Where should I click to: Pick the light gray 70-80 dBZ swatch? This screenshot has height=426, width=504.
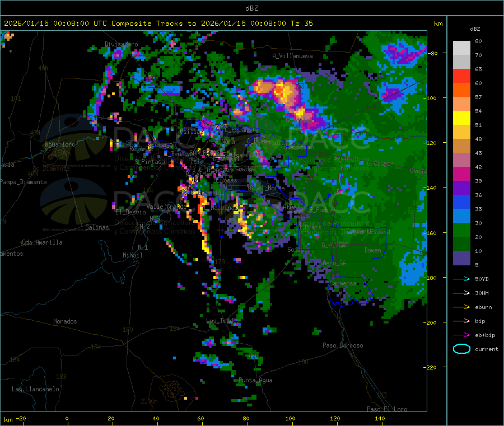tap(461, 48)
